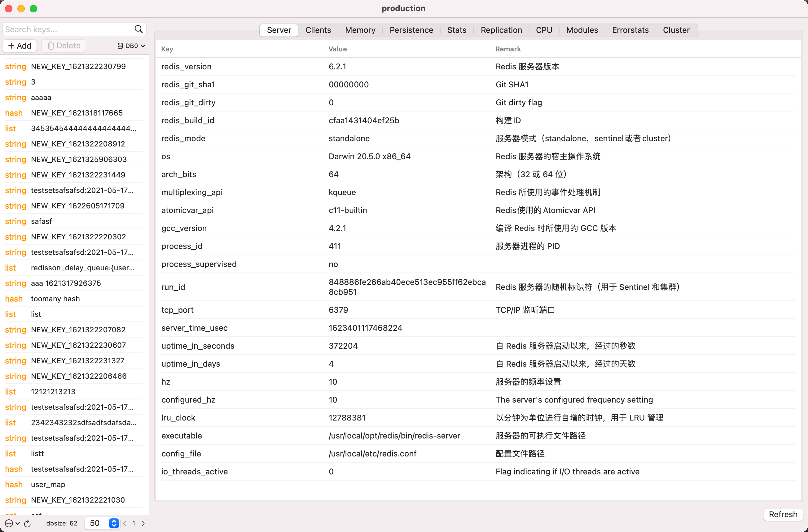808x532 pixels.
Task: Select the toomany hash key
Action: pyautogui.click(x=55, y=299)
